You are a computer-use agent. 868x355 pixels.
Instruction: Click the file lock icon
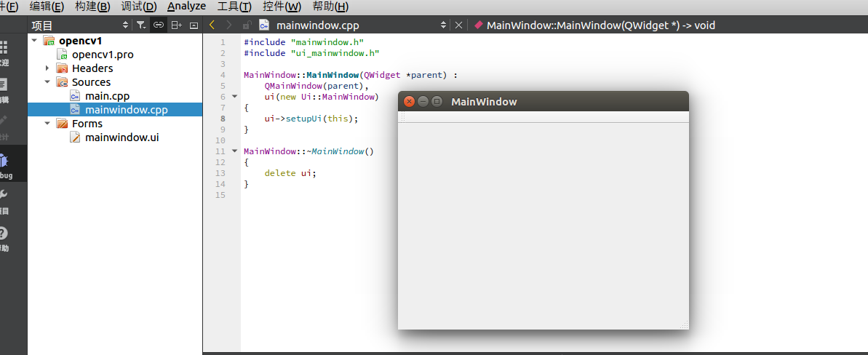247,25
